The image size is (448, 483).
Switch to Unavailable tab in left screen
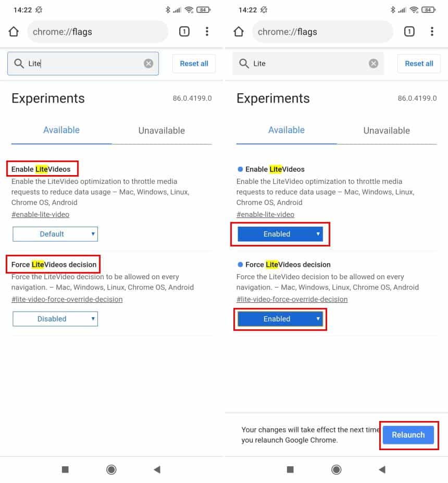(161, 131)
